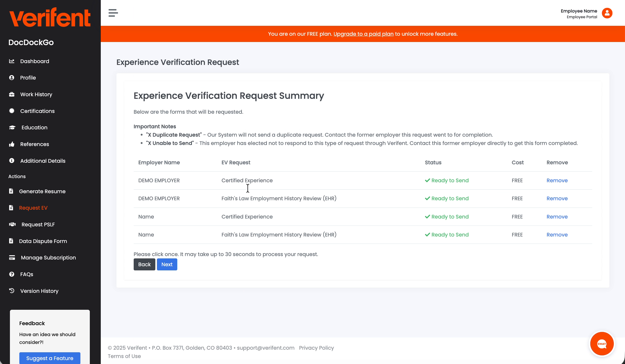625x364 pixels.
Task: Open FAQs from the sidebar
Action: tap(27, 274)
